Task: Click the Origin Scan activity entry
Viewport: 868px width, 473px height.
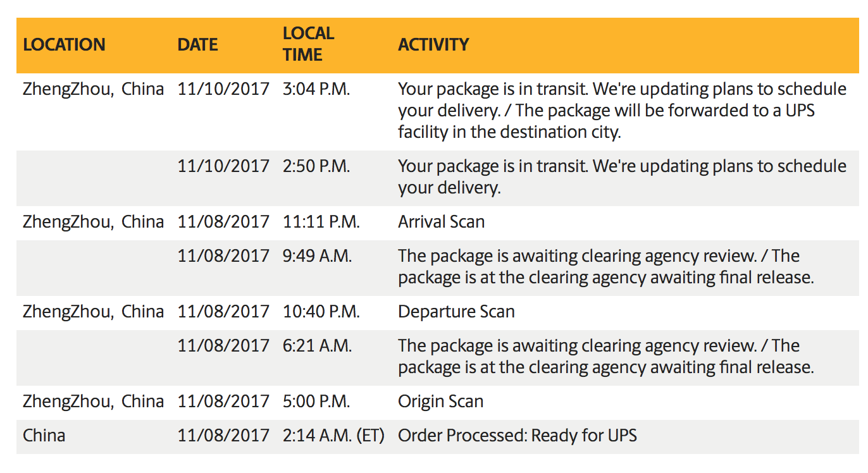Action: (440, 402)
